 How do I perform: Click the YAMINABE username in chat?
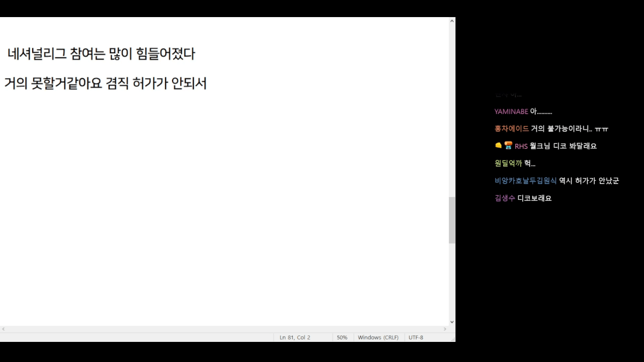click(511, 112)
